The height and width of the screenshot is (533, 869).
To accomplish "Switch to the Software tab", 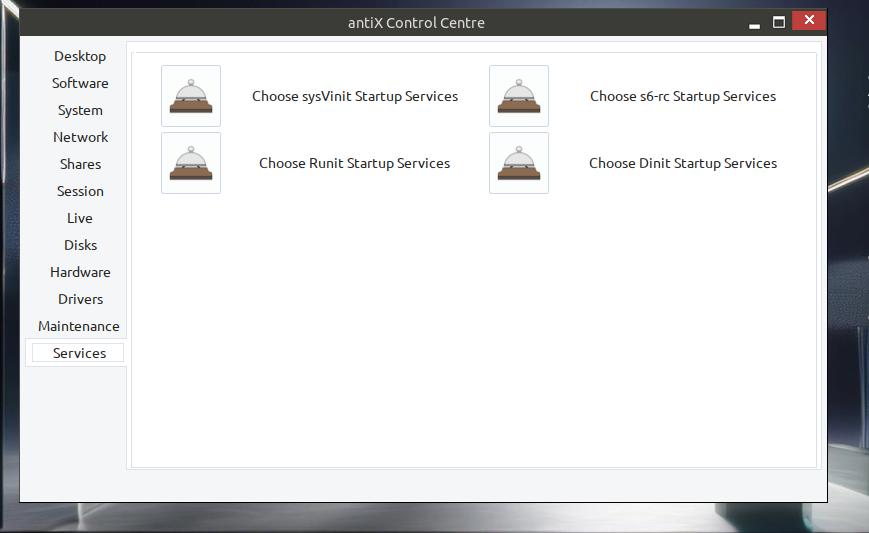I will point(80,83).
